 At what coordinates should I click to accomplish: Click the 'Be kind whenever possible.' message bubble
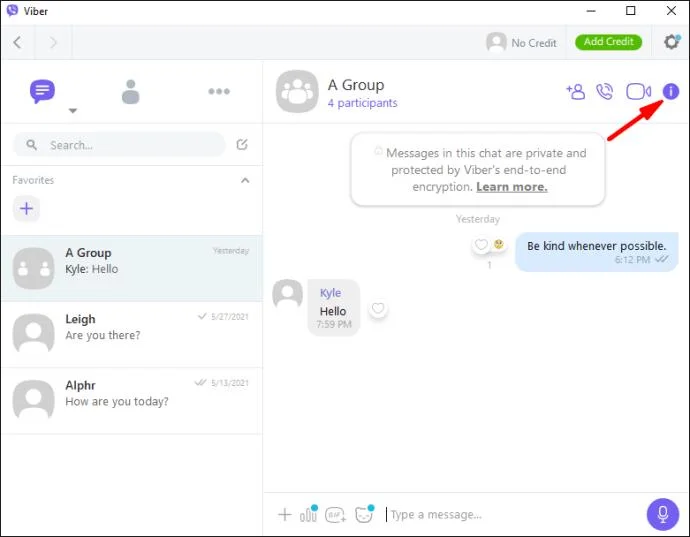coord(597,252)
